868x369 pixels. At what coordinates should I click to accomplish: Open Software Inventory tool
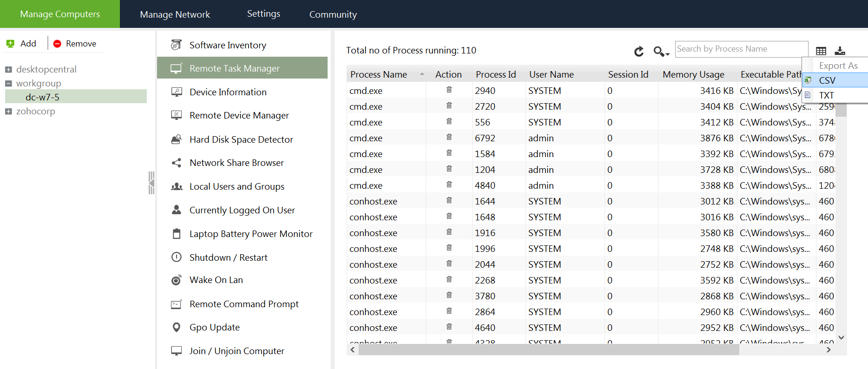tap(228, 45)
